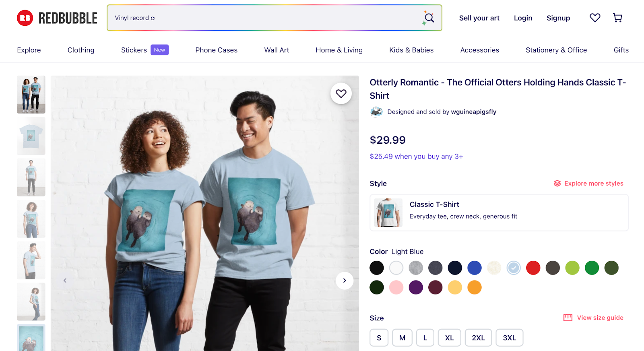Image resolution: width=644 pixels, height=351 pixels.
Task: Favorite the product using the heart button
Action: (341, 93)
